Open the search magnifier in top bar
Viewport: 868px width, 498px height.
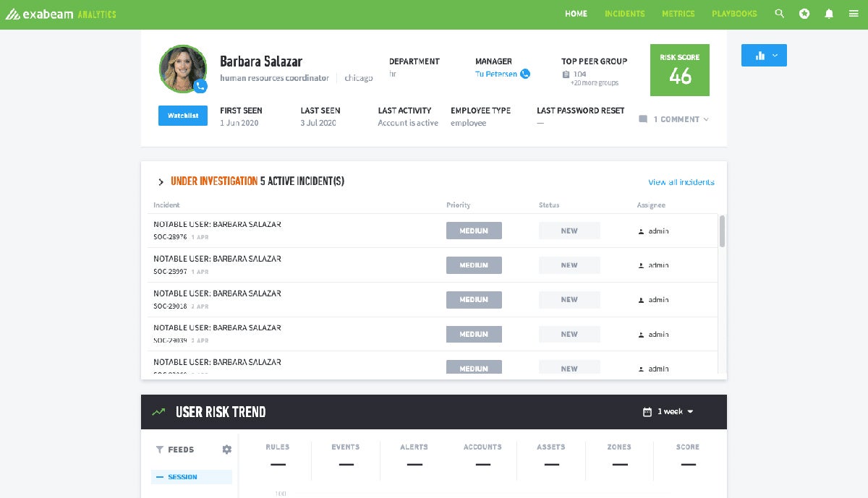pyautogui.click(x=779, y=14)
